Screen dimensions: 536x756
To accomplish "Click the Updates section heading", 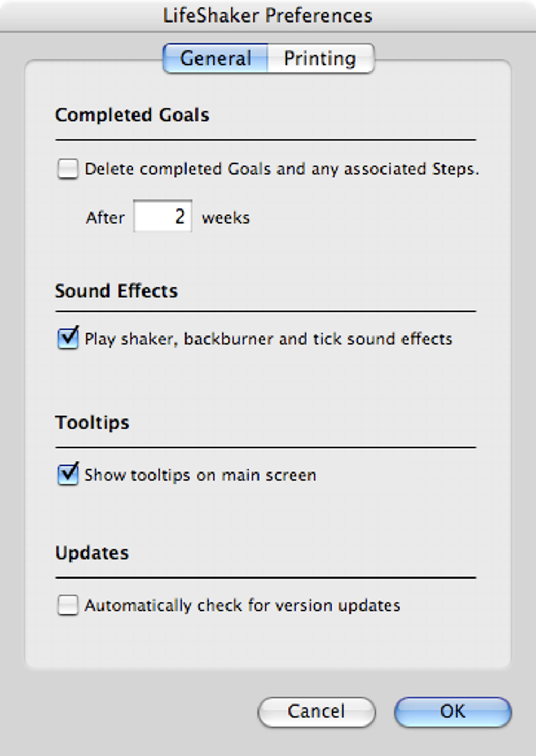I will [92, 553].
